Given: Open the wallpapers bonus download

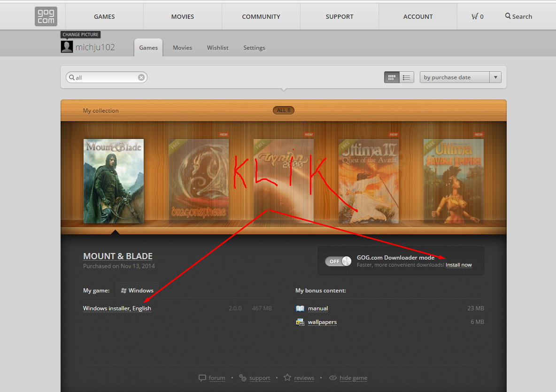Looking at the screenshot, I should (x=322, y=322).
